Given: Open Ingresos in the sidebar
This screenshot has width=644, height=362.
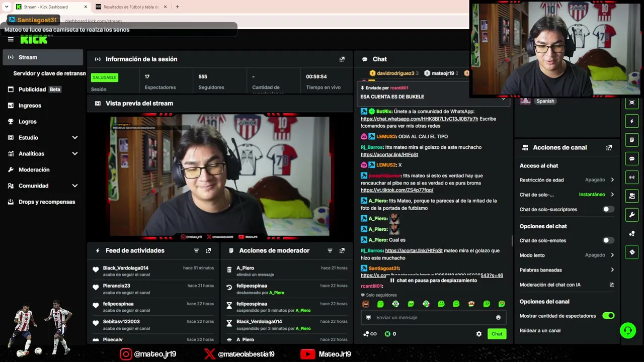Looking at the screenshot, I should click(43, 106).
